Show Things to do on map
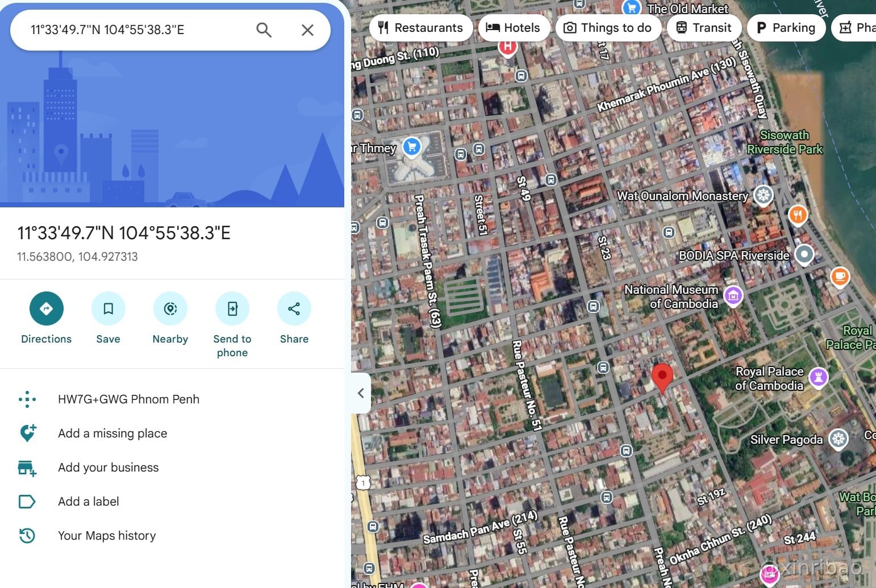The image size is (876, 588). pyautogui.click(x=608, y=27)
